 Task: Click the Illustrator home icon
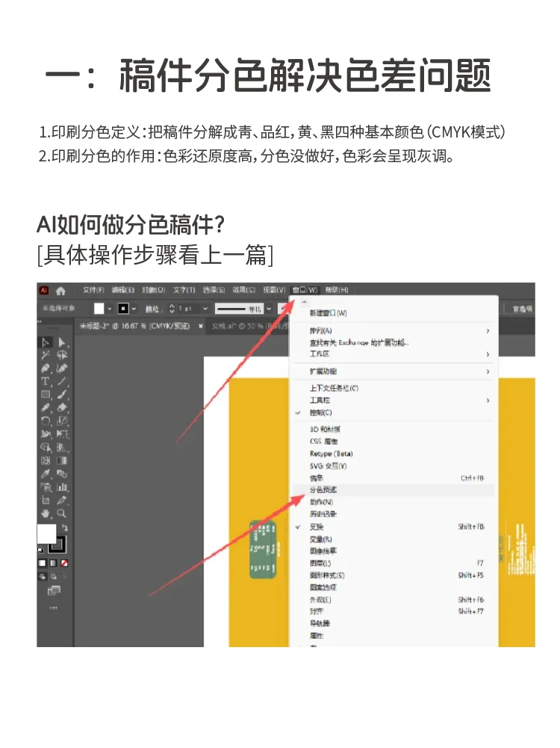[x=60, y=291]
